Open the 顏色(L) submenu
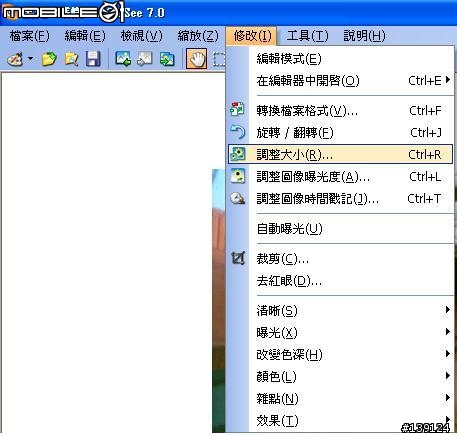 (x=340, y=377)
